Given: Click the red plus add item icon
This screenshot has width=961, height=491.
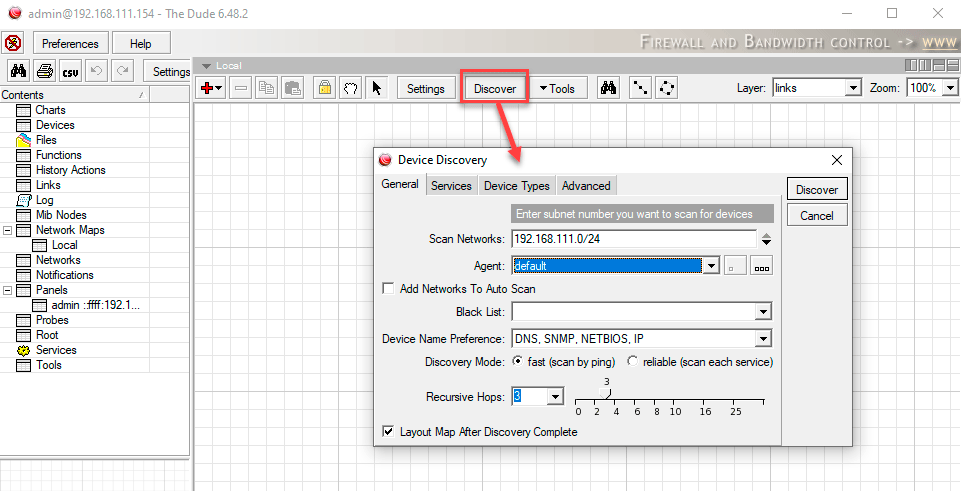Looking at the screenshot, I should tap(208, 88).
